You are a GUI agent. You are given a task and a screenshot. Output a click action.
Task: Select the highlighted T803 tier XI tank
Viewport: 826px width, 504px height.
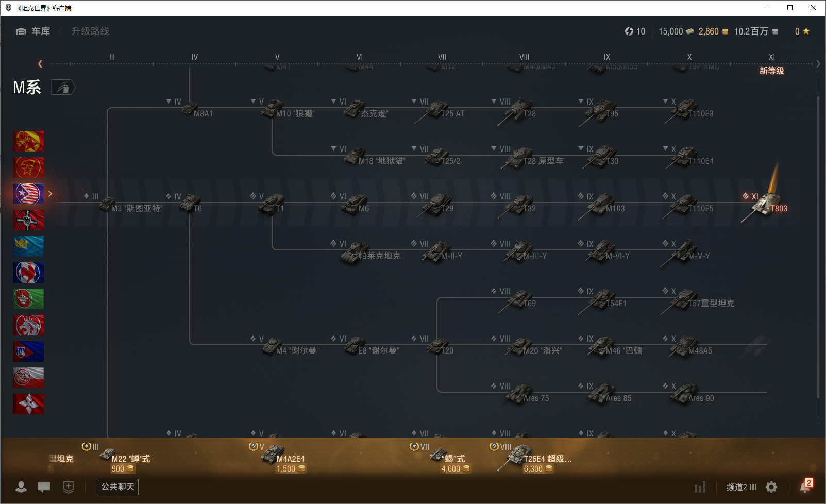tap(765, 206)
